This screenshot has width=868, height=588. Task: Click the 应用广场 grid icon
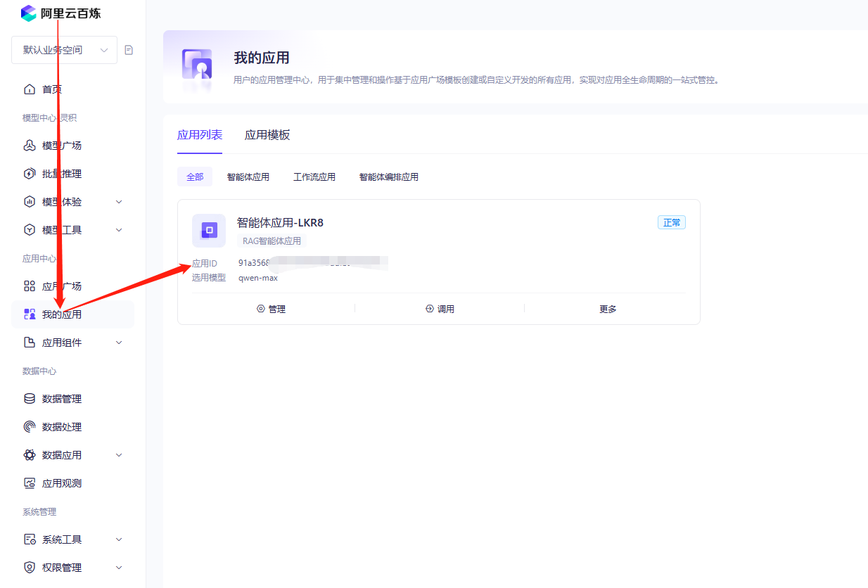tap(30, 286)
